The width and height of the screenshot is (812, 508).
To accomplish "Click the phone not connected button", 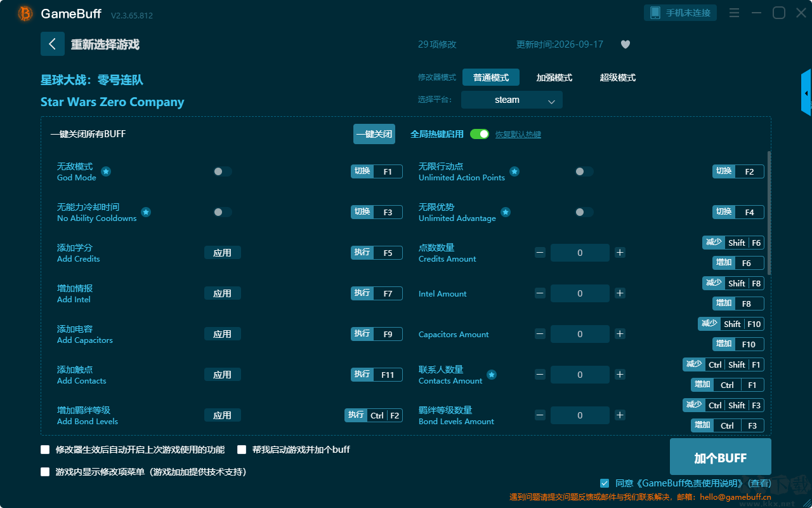I will pyautogui.click(x=681, y=13).
